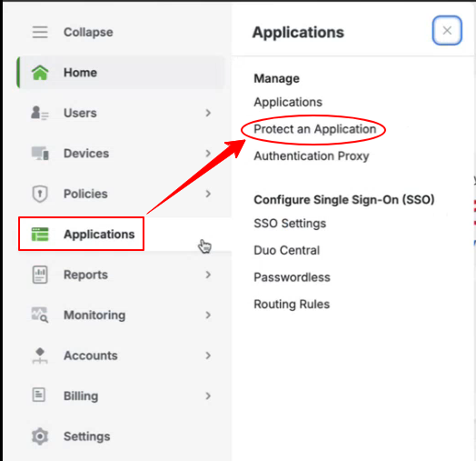Open SSO Settings link
This screenshot has width=476, height=461.
pos(290,224)
